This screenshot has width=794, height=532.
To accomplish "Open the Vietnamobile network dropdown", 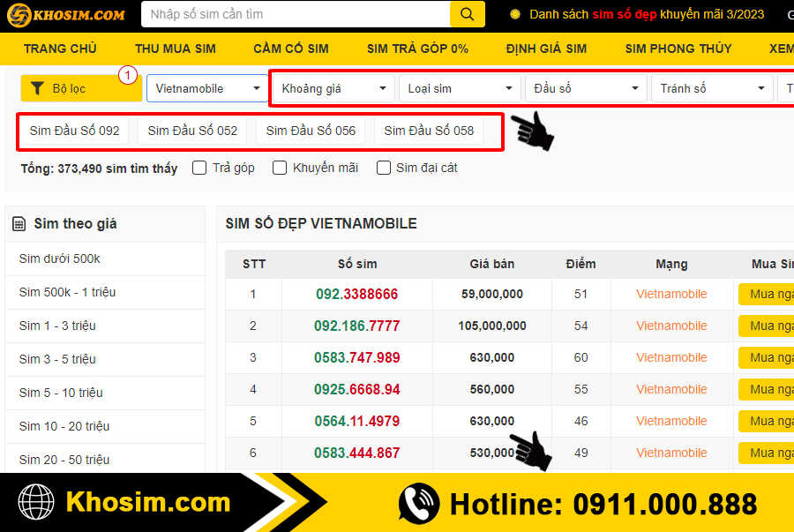I will [x=207, y=88].
